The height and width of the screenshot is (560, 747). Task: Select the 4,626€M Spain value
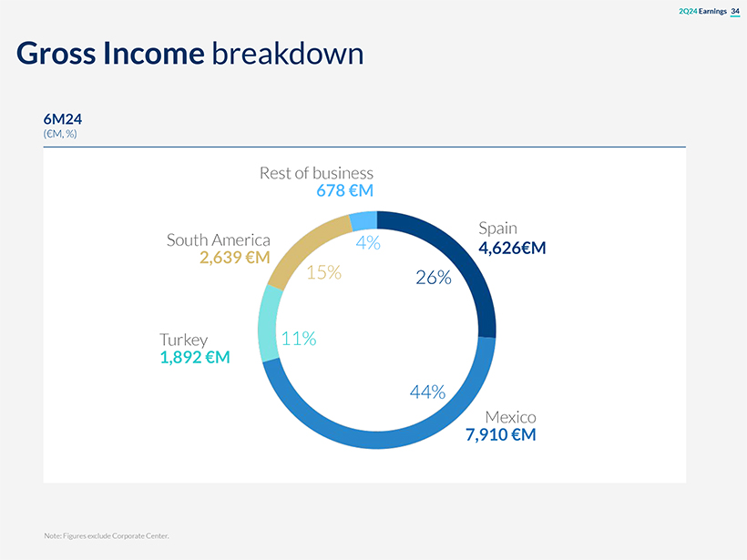512,246
